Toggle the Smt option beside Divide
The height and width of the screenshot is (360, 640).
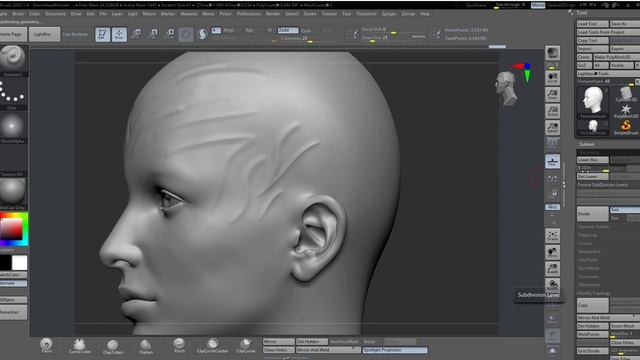click(624, 209)
